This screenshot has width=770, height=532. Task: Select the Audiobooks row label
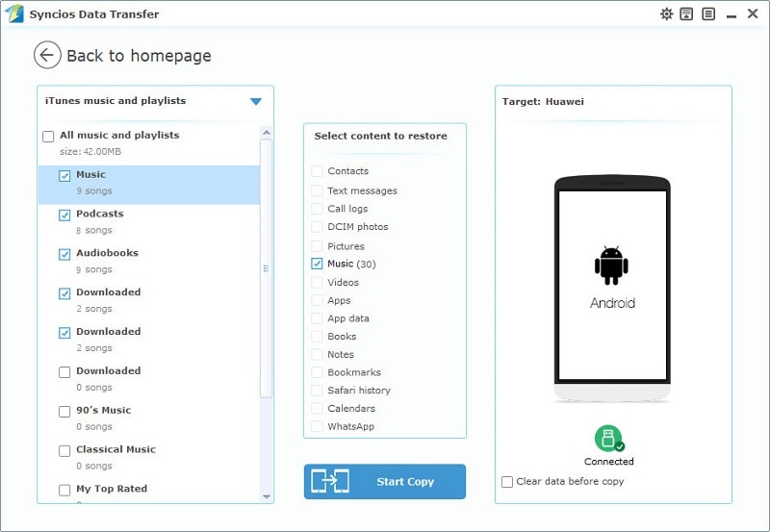pyautogui.click(x=107, y=253)
